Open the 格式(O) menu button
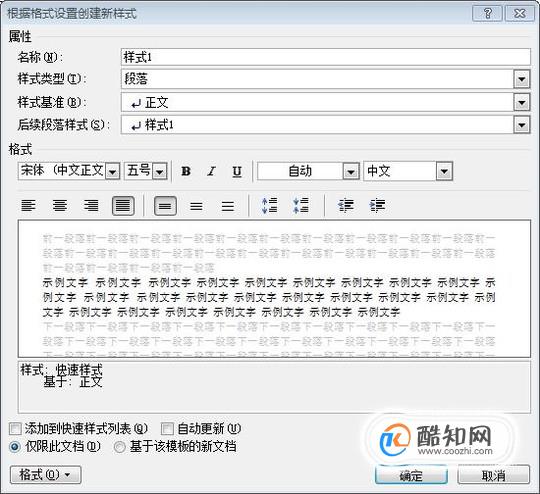The image size is (540, 494). (x=45, y=475)
